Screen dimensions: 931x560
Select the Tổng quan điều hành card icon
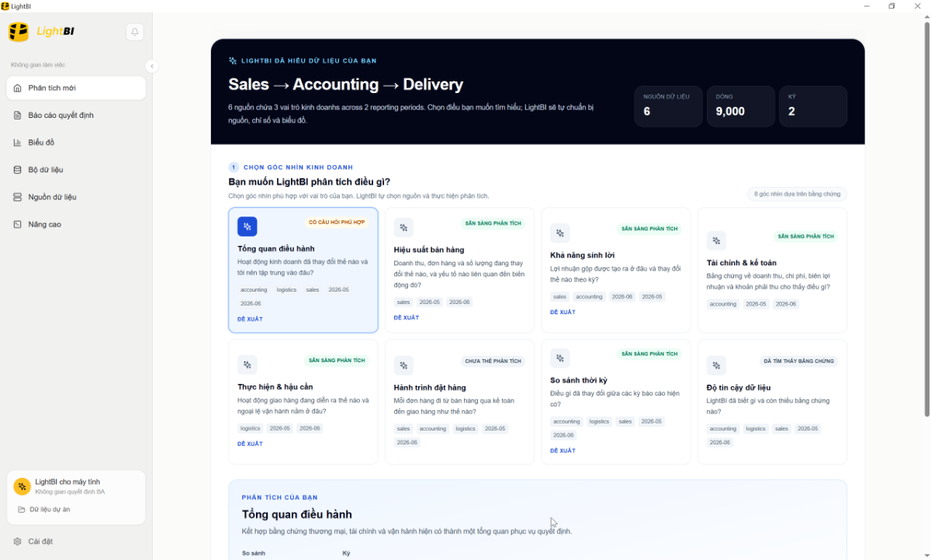coord(247,226)
